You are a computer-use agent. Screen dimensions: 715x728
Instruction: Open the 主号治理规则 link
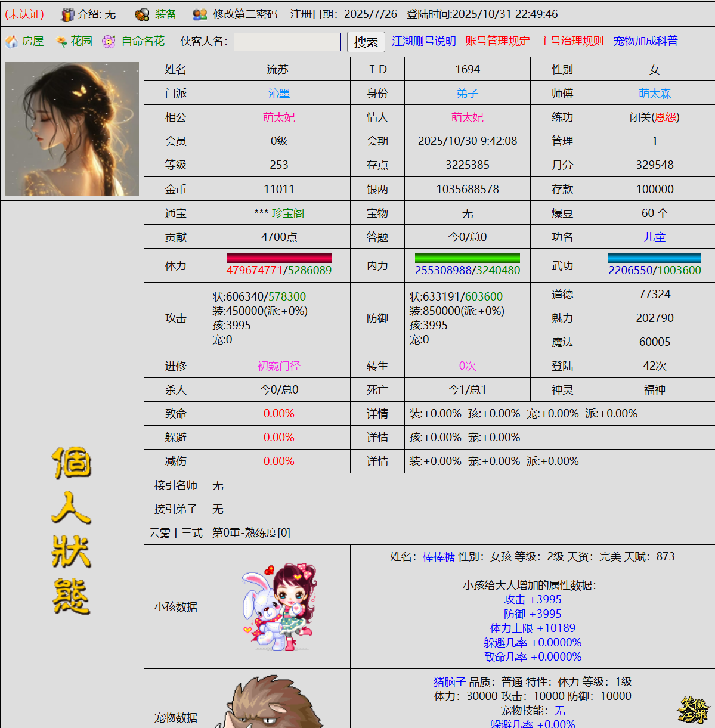[571, 41]
